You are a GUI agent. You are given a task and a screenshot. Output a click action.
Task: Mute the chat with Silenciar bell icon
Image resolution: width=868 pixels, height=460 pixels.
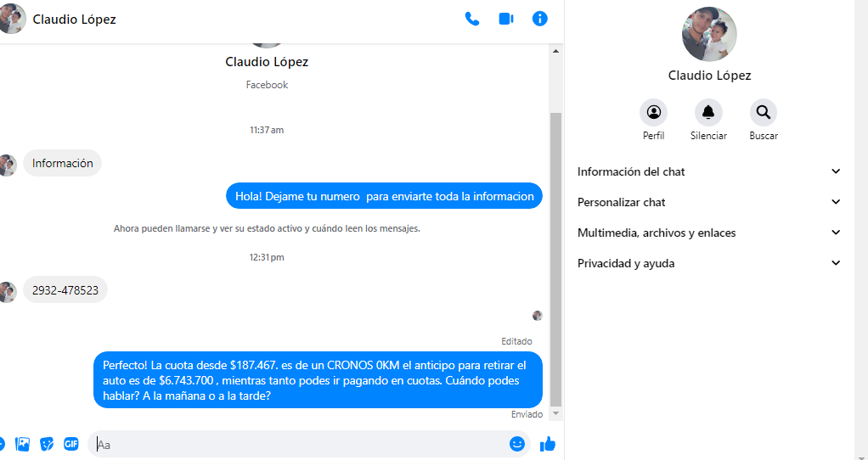point(708,112)
